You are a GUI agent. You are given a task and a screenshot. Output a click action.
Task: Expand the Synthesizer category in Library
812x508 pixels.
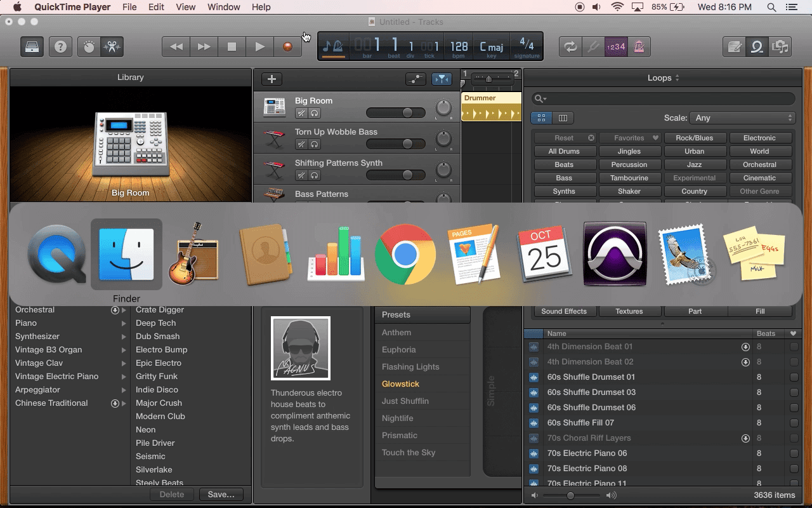[124, 337]
